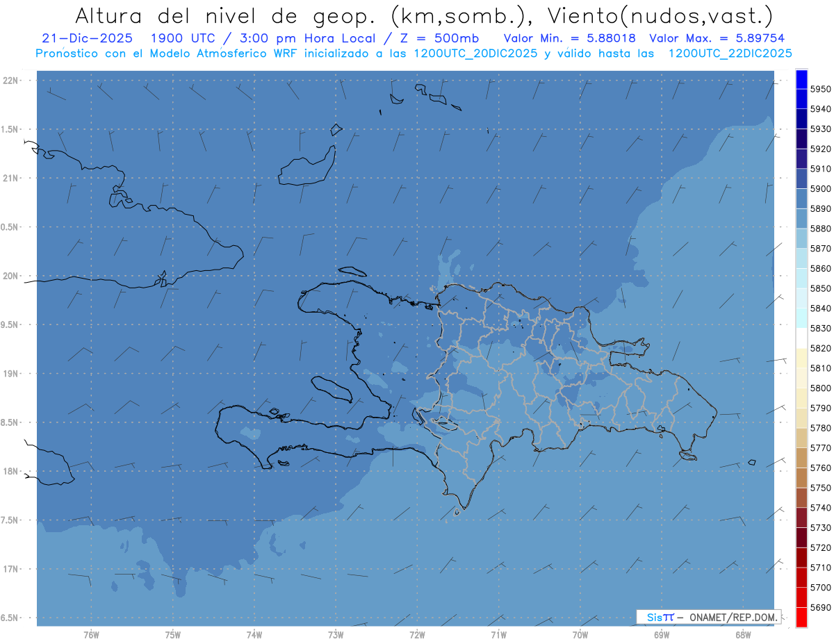Screen dimensions: 834x644
Task: Click the '72W' longitude label
Action: click(417, 634)
